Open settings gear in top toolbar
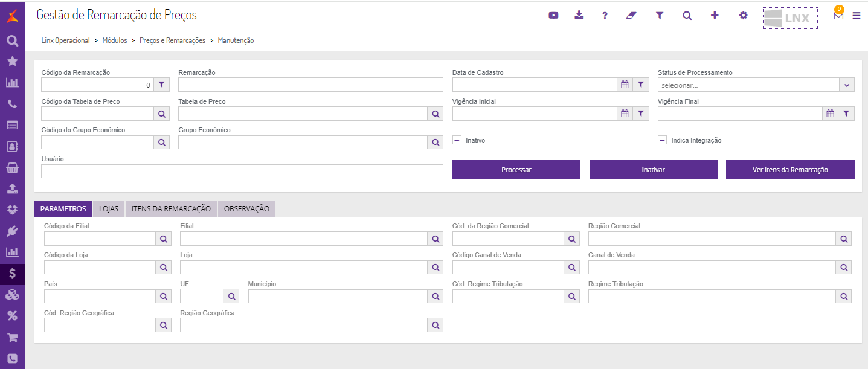 coord(743,16)
